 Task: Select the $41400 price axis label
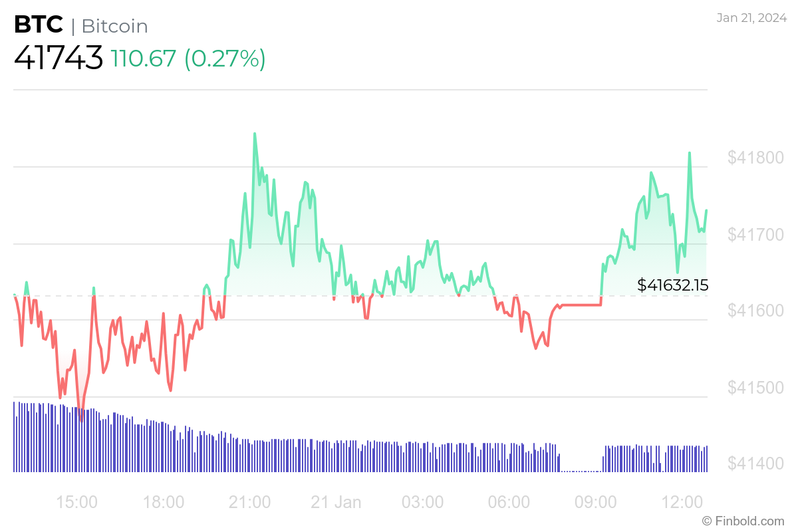pos(755,463)
